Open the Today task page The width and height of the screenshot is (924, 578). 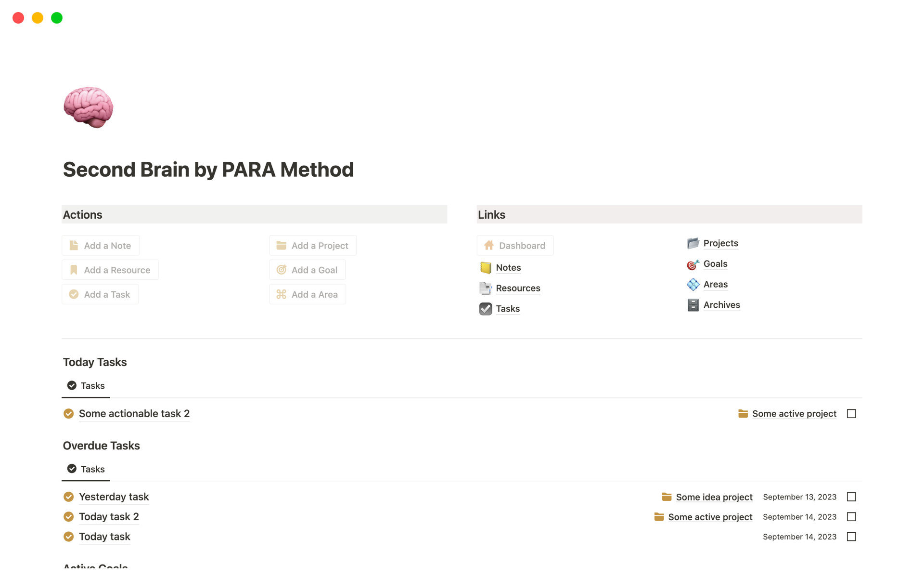[x=104, y=537]
